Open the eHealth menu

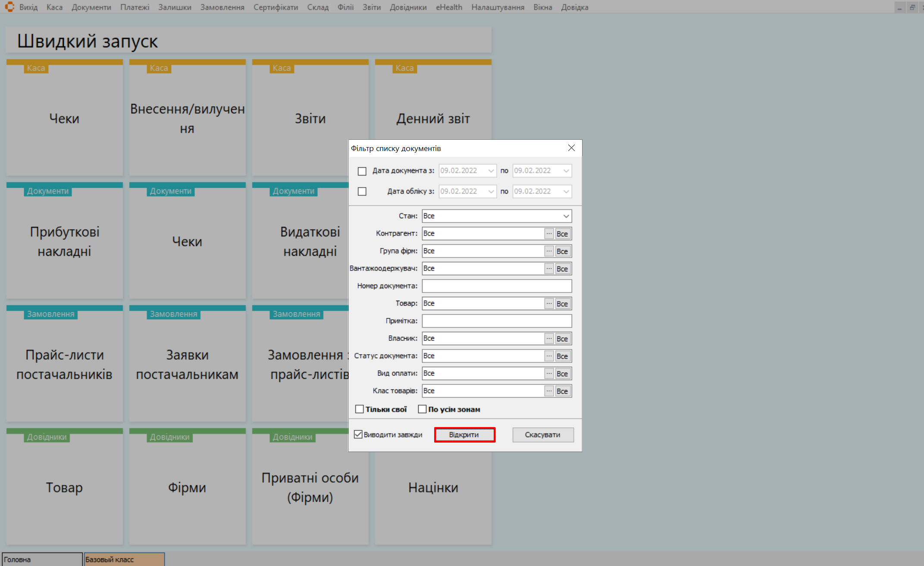click(448, 7)
